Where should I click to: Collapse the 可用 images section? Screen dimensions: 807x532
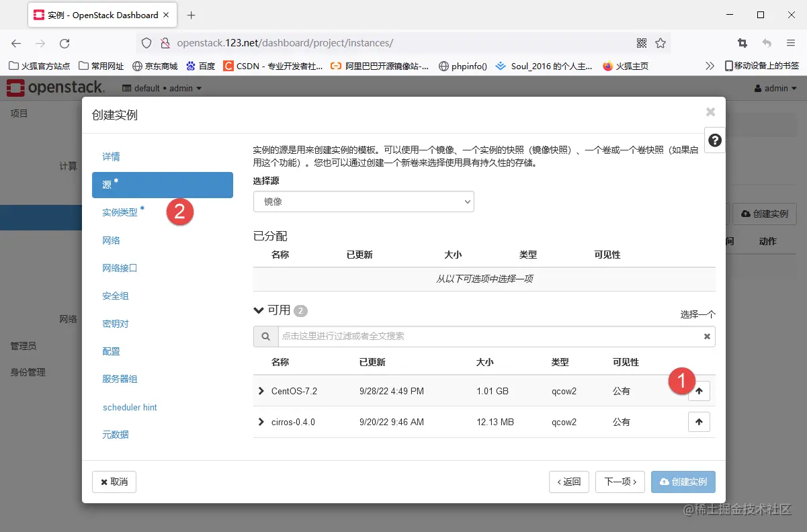[259, 310]
